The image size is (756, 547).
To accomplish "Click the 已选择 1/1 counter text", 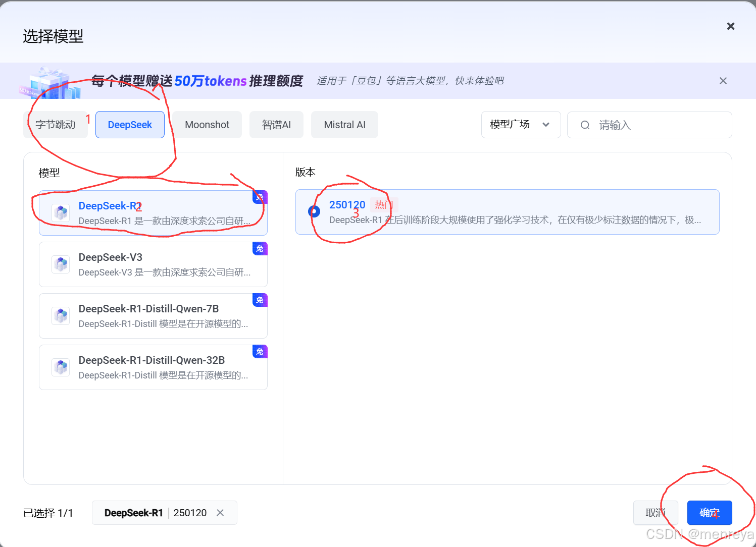I will (48, 513).
